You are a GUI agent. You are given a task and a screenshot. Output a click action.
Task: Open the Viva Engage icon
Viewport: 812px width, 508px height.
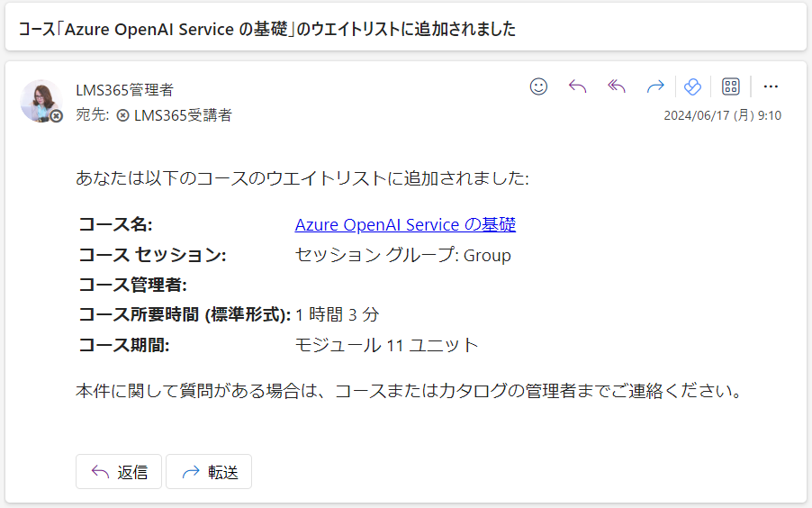point(692,86)
